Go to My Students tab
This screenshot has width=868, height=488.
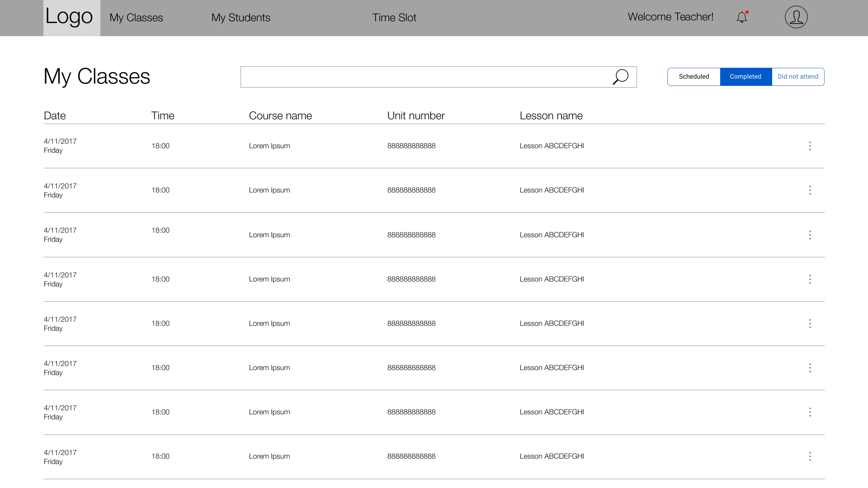click(241, 18)
